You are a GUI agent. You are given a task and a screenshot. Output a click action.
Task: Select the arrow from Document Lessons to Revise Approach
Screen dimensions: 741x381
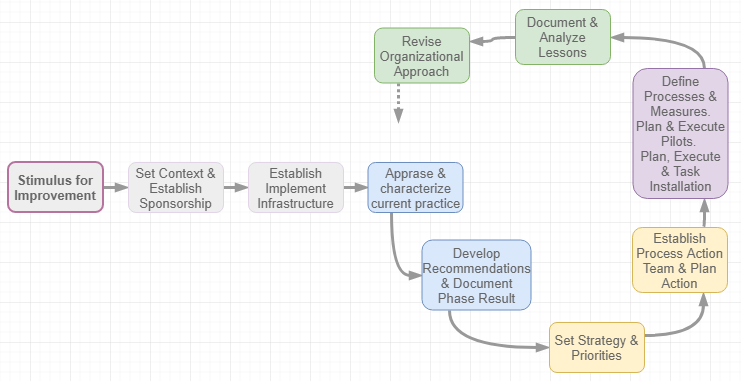tap(492, 40)
